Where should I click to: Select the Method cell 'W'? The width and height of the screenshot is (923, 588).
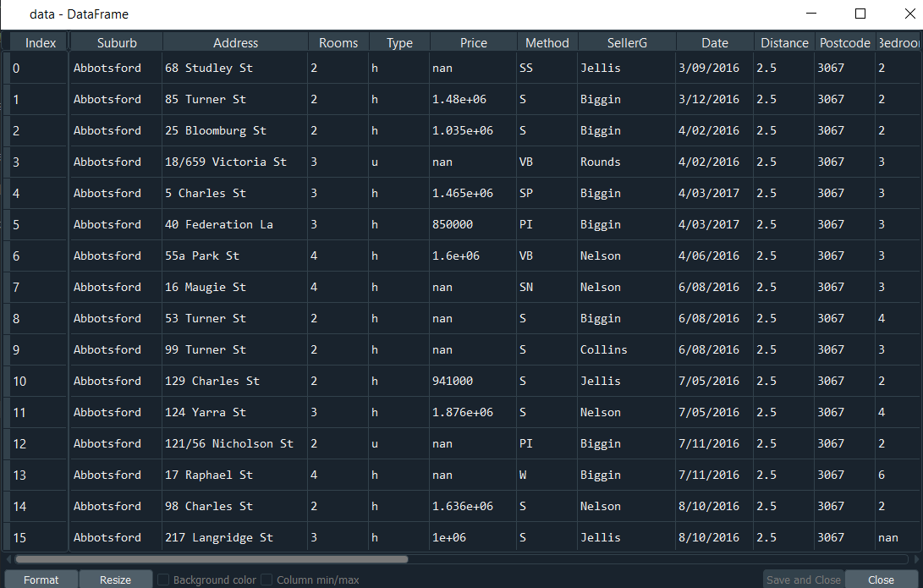(x=547, y=475)
